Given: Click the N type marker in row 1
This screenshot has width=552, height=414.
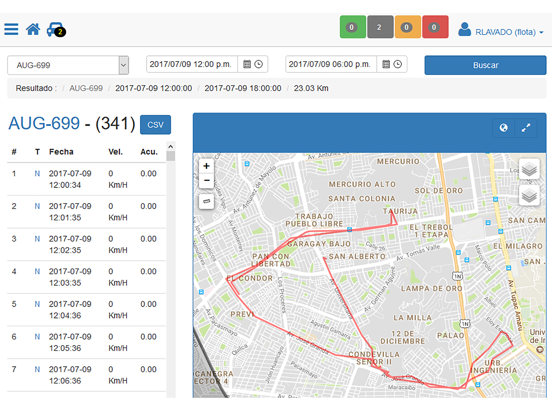Looking at the screenshot, I should 37,174.
